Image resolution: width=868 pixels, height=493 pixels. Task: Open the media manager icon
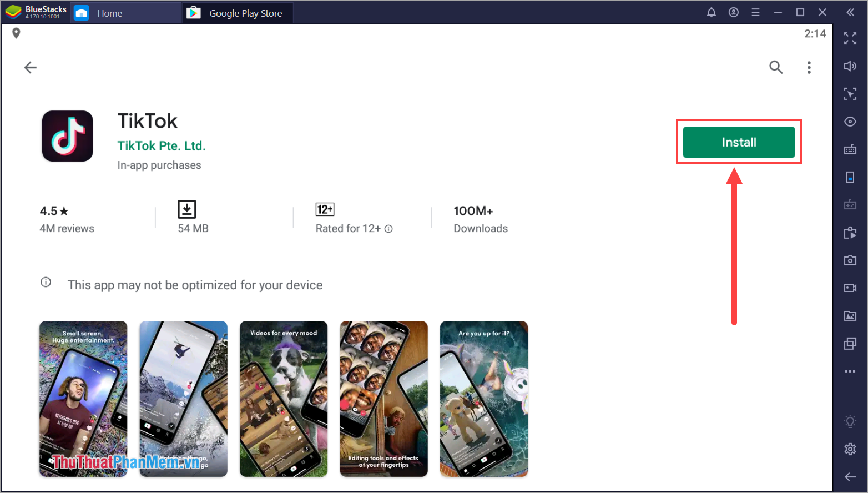(x=850, y=316)
